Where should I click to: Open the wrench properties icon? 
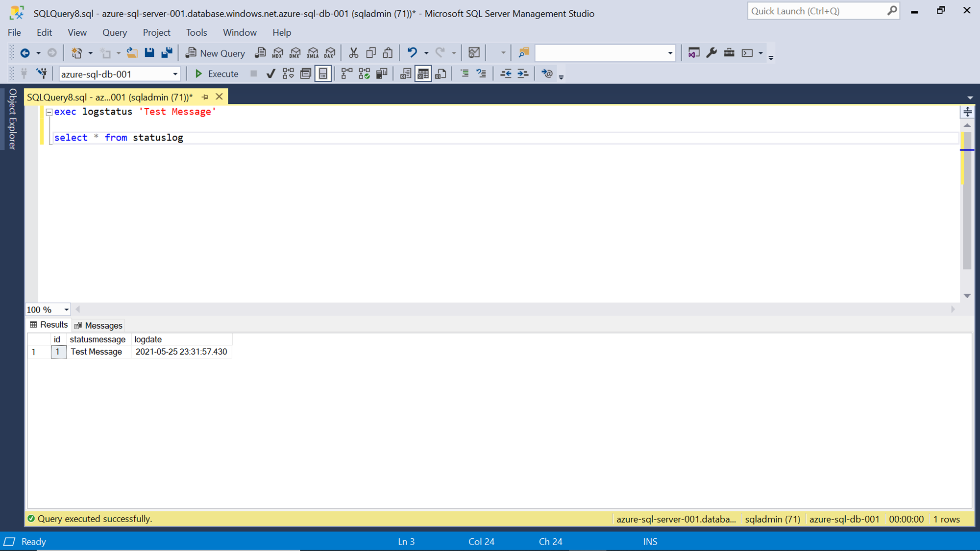tap(711, 53)
